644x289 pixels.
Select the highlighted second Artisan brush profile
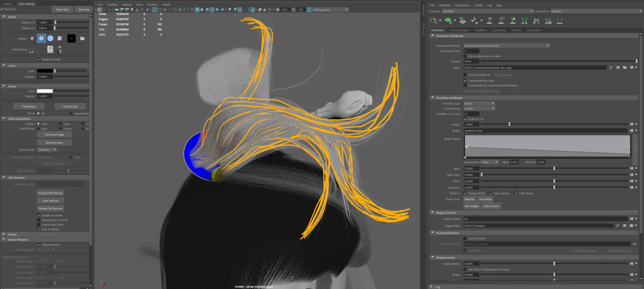pyautogui.click(x=41, y=38)
